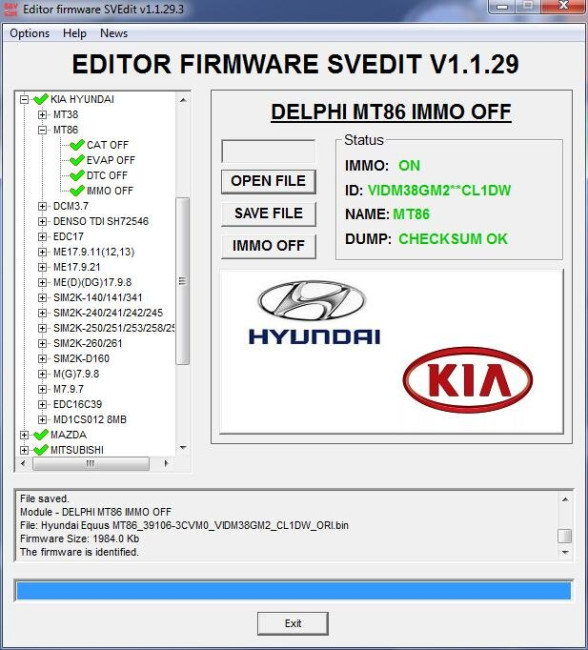Screen dimensions: 588x650
Task: Expand the DENSO TDI SH72546 node
Action: (42, 221)
